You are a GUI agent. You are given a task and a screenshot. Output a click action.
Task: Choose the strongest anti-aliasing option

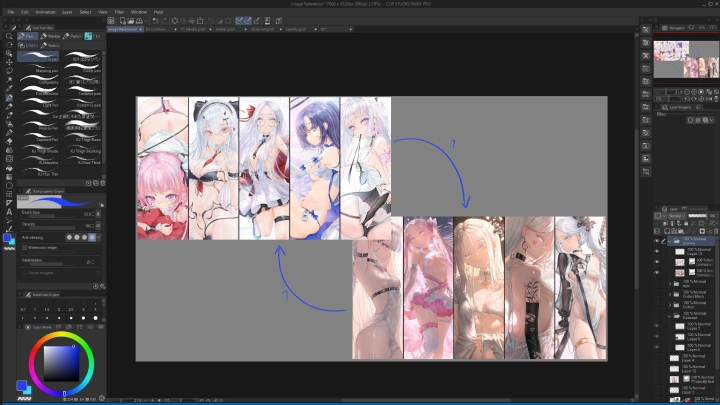pos(92,237)
